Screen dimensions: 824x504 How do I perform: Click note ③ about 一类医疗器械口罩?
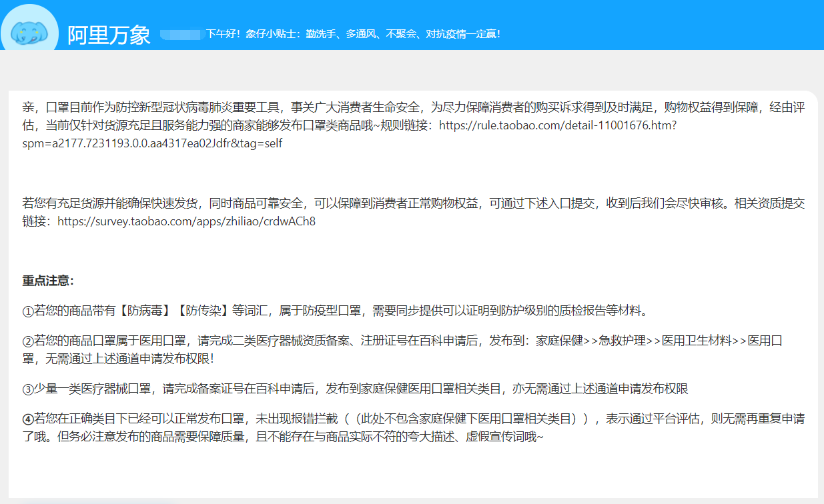pos(355,389)
